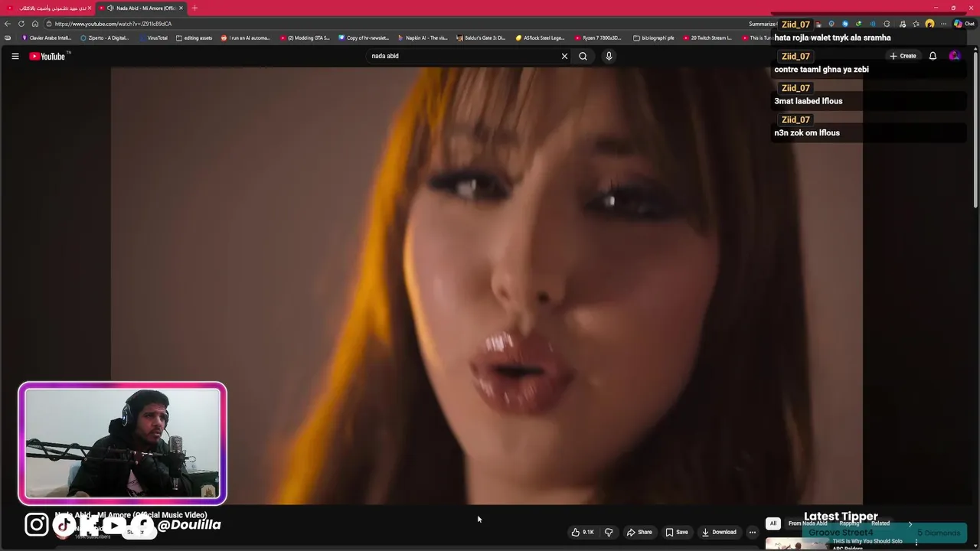The width and height of the screenshot is (980, 551).
Task: Open the 'THIS Is Why You Should Solo' thumbnail
Action: tap(797, 544)
